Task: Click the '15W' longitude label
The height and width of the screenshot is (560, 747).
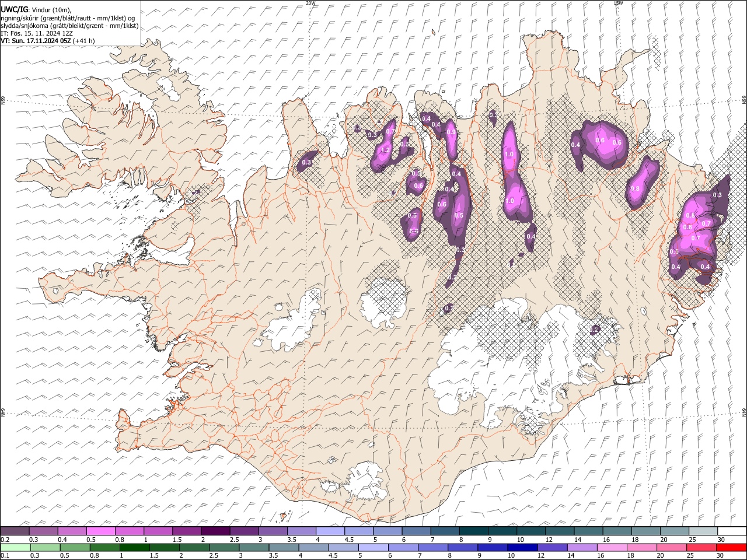Action: pos(618,3)
